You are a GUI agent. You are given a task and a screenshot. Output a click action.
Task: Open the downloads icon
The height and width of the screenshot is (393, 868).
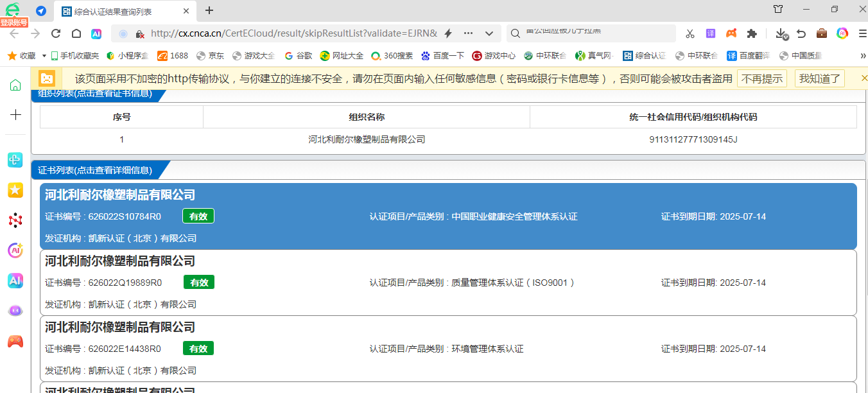781,33
